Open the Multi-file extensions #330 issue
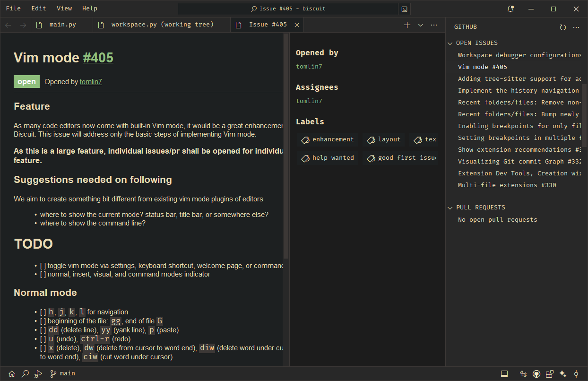Viewport: 588px width, 381px height. point(507,185)
